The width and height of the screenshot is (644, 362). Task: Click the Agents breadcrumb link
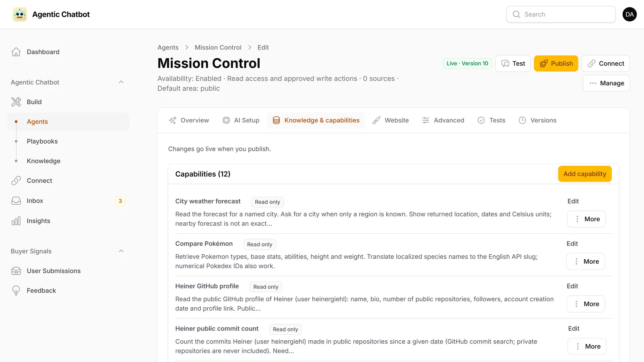tap(168, 47)
